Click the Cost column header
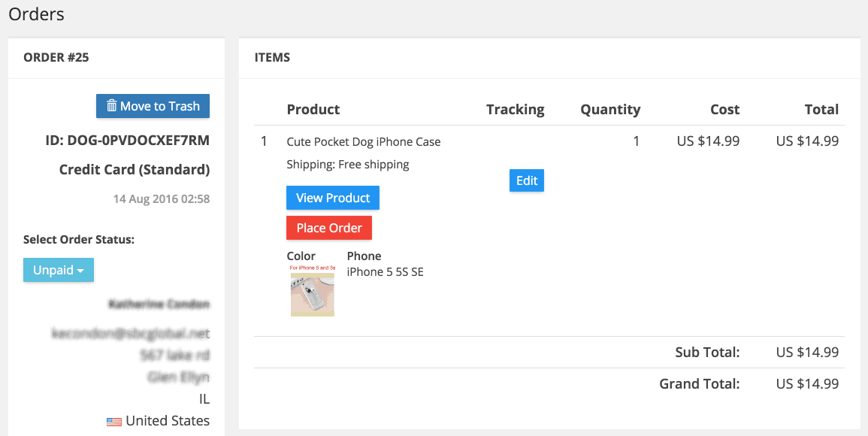The image size is (868, 436). pos(724,110)
